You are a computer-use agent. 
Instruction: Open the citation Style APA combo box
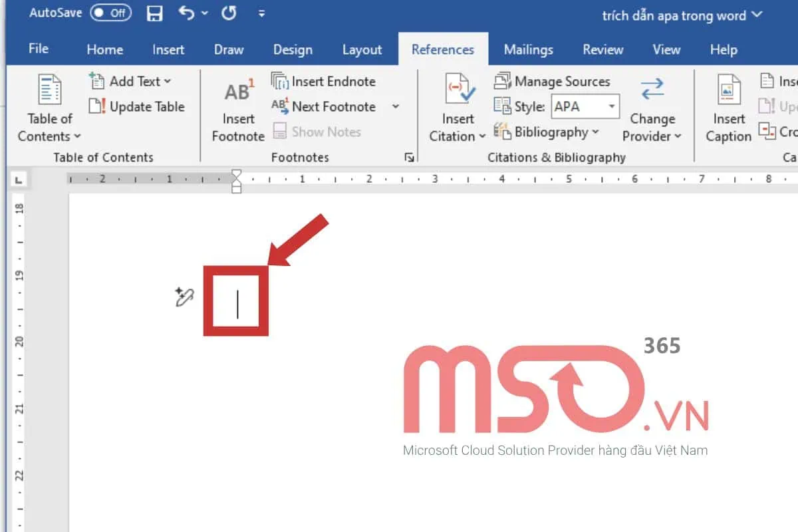585,106
